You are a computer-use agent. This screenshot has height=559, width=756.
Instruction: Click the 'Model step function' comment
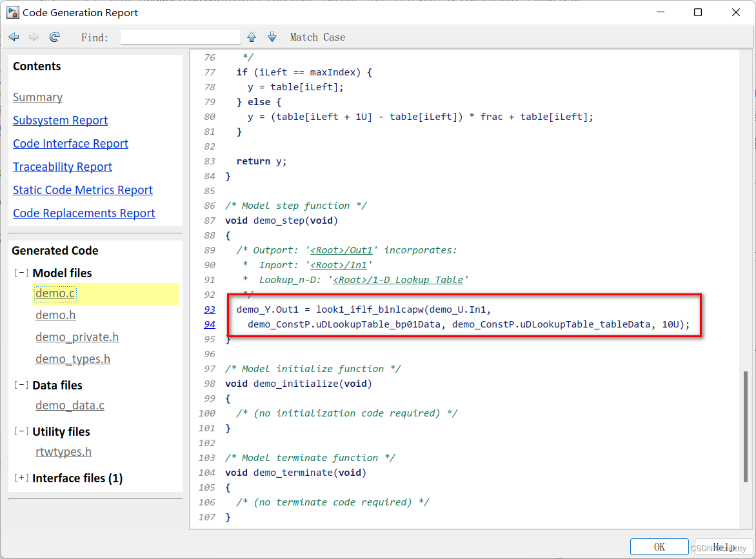pyautogui.click(x=295, y=206)
